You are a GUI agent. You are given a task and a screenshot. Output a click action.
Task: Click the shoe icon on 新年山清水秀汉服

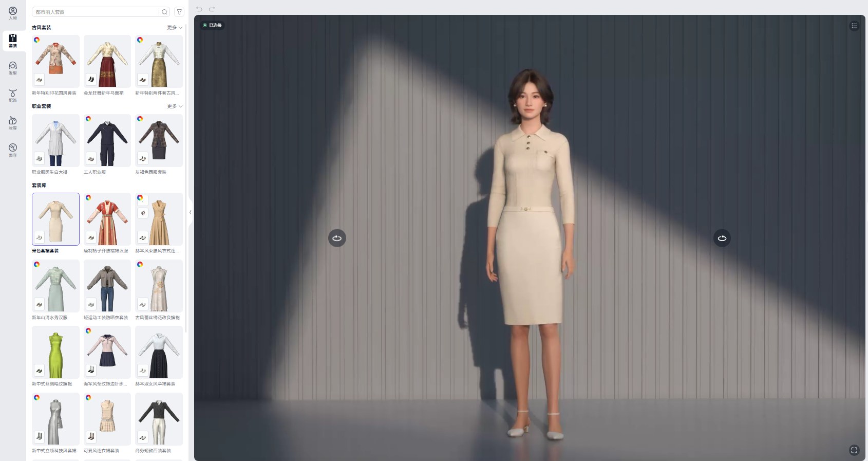40,304
